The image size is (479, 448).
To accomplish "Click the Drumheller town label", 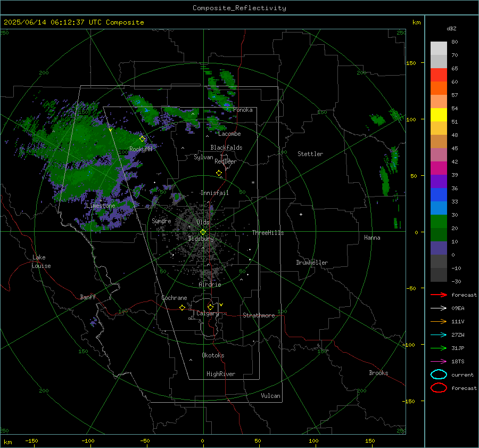I will click(x=312, y=263).
